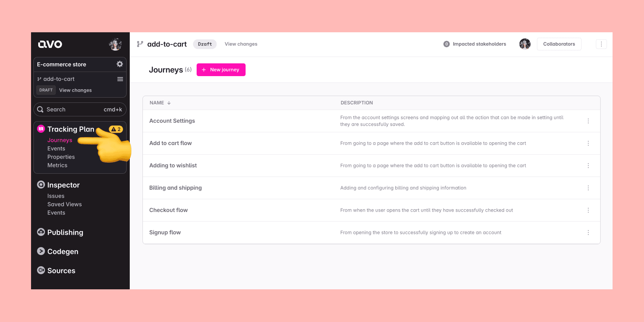Image resolution: width=644 pixels, height=322 pixels.
Task: Click the Avo logo
Action: click(x=50, y=44)
